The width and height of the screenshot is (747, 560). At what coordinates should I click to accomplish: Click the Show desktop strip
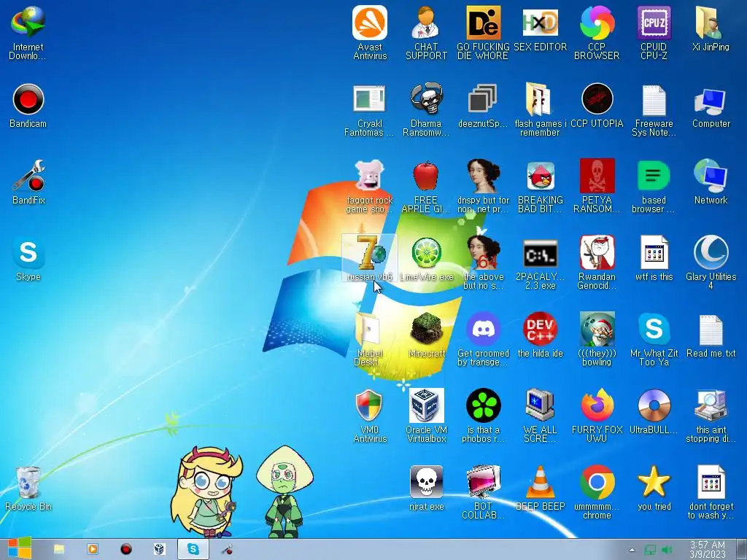pyautogui.click(x=741, y=549)
